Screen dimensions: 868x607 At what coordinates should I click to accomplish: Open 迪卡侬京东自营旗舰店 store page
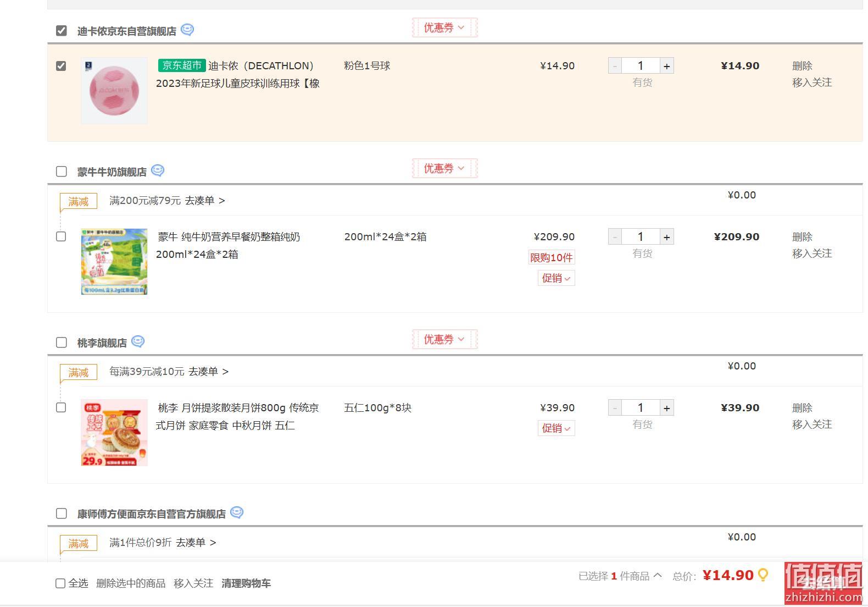(127, 31)
